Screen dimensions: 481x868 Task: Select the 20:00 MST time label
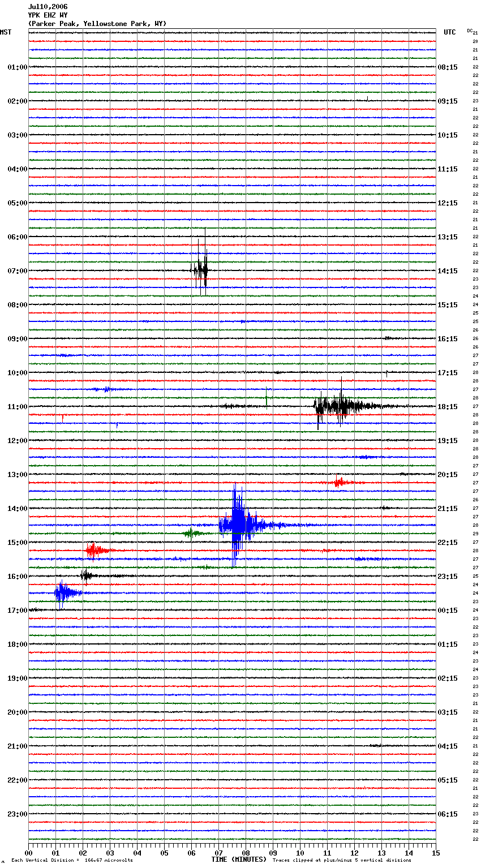pos(18,712)
